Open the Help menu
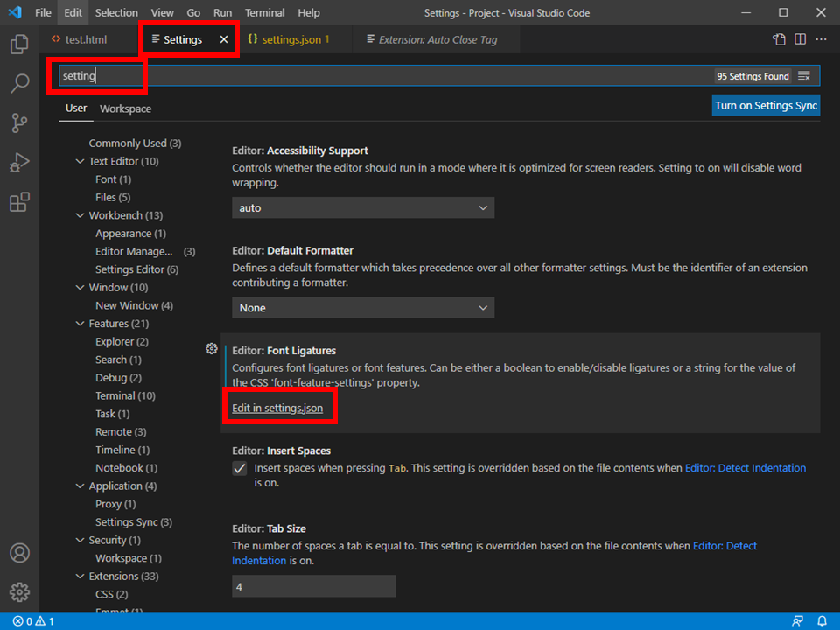The width and height of the screenshot is (840, 630). tap(309, 12)
